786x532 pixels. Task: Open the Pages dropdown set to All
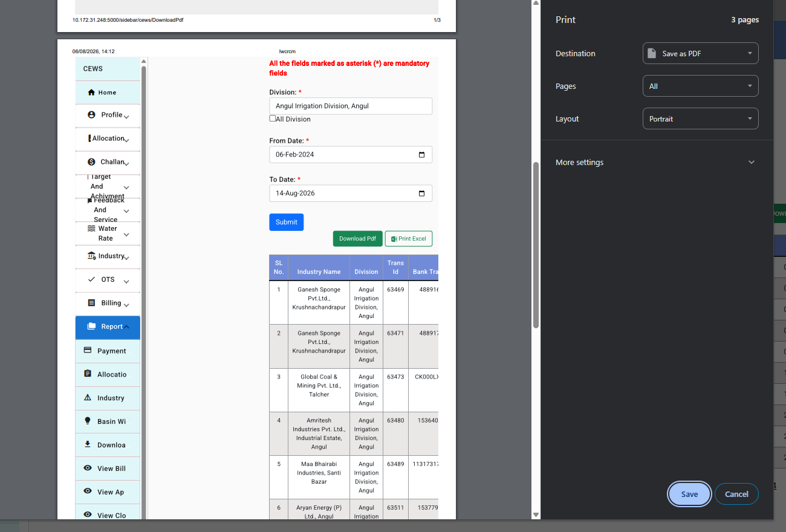[x=700, y=86]
